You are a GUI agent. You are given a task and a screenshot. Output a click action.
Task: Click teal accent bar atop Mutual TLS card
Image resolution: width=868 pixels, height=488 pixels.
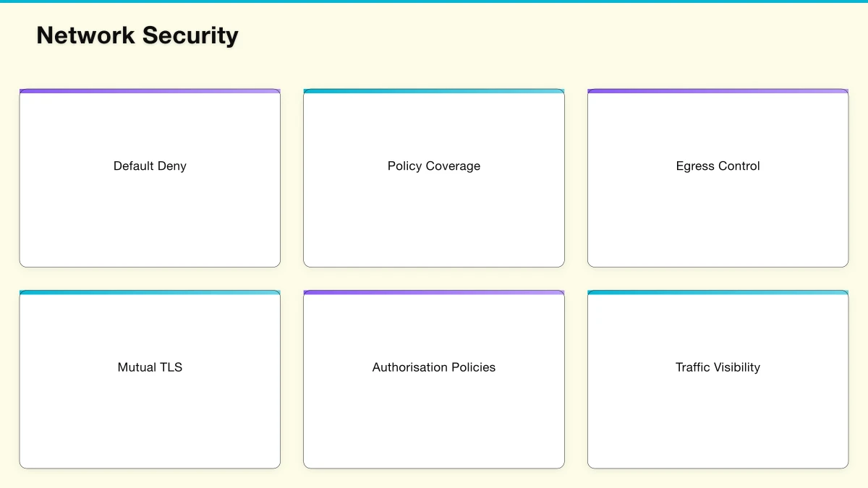tap(150, 293)
